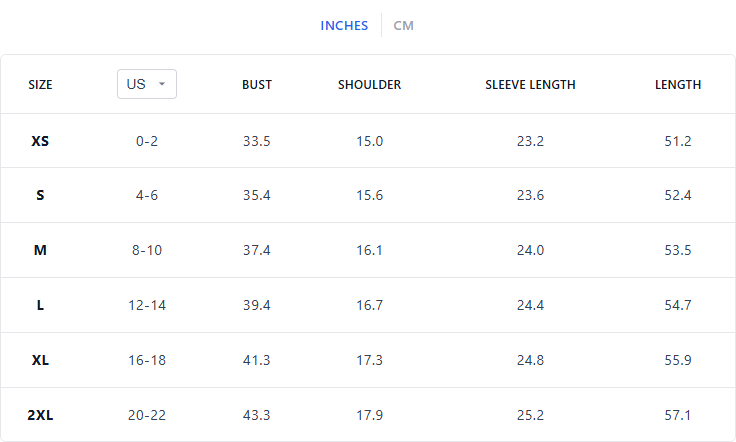
Task: Click the 17.9 shoulder value for 2XL
Action: click(370, 414)
